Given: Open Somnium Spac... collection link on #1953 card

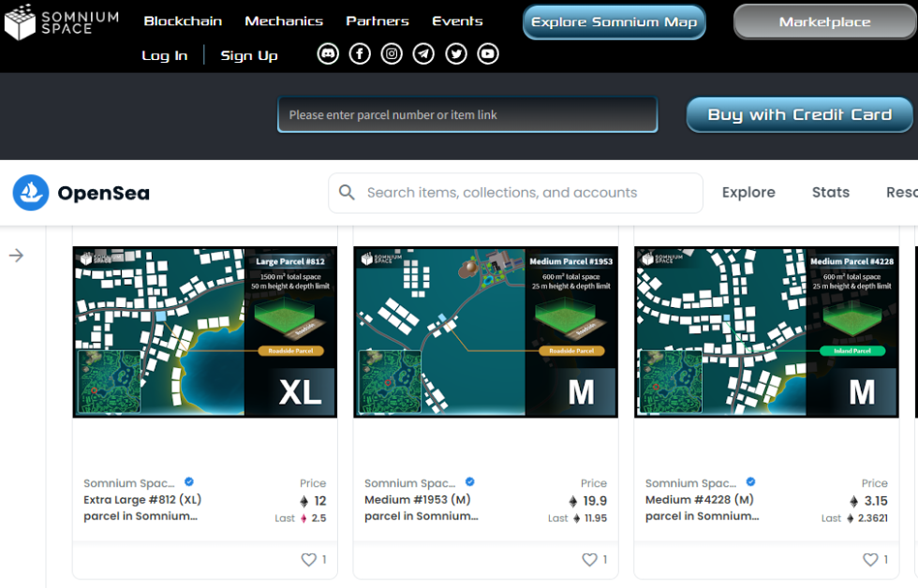Looking at the screenshot, I should [x=410, y=483].
